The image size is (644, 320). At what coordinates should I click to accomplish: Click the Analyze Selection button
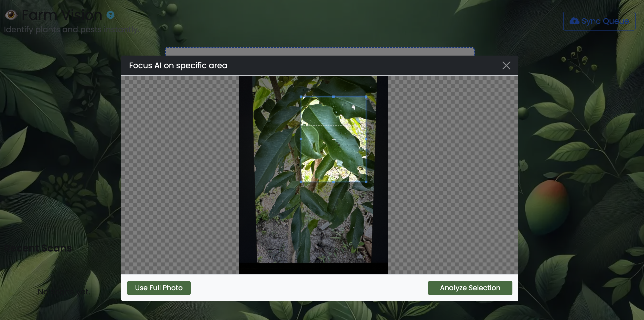(x=470, y=288)
